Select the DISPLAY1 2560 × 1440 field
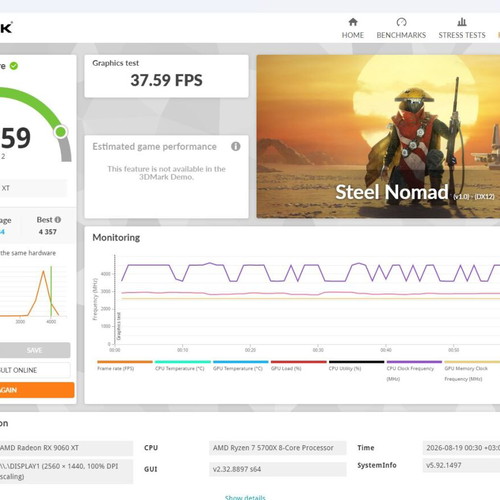Viewport: 500px width, 500px height. tap(66, 471)
